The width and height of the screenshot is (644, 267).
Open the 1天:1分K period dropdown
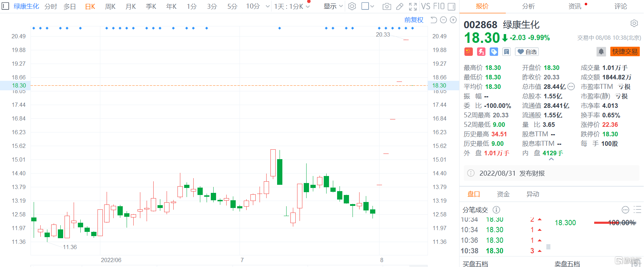tap(292, 6)
